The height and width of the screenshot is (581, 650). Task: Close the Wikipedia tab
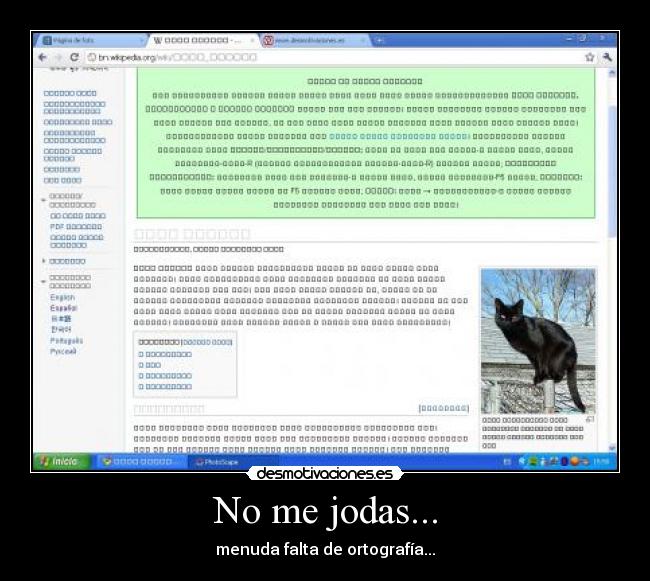[x=252, y=40]
